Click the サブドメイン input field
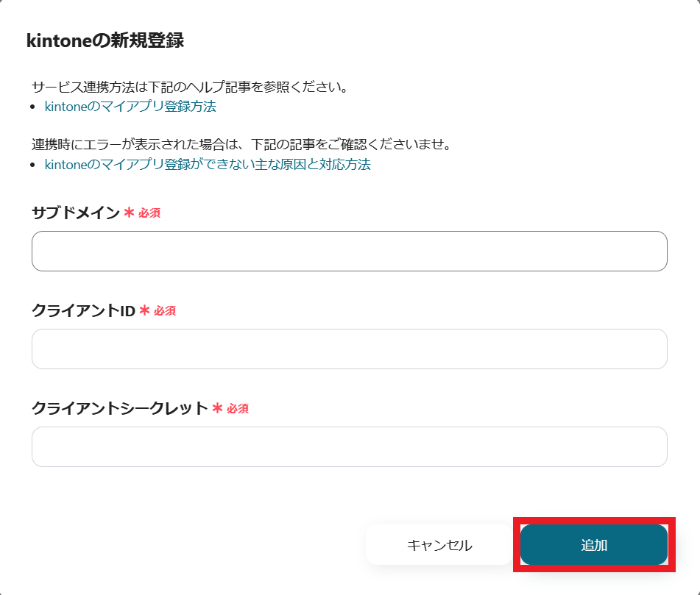The height and width of the screenshot is (595, 700). coord(349,251)
